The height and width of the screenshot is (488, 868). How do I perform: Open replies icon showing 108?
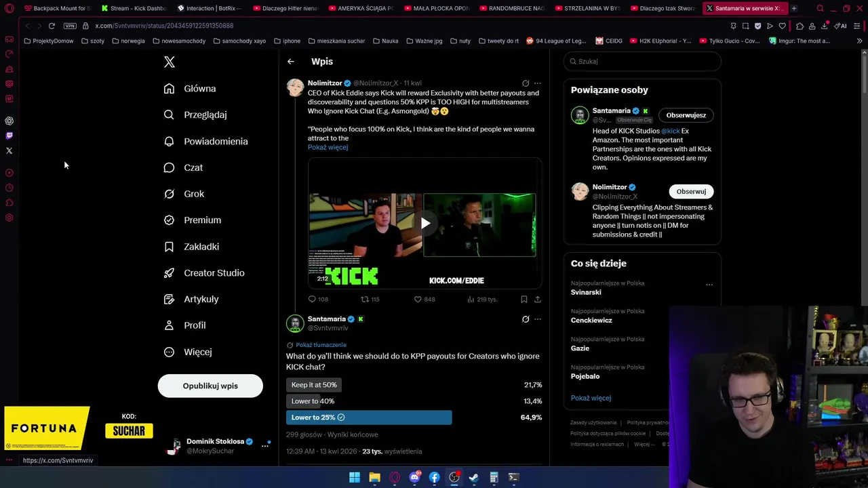coord(318,299)
